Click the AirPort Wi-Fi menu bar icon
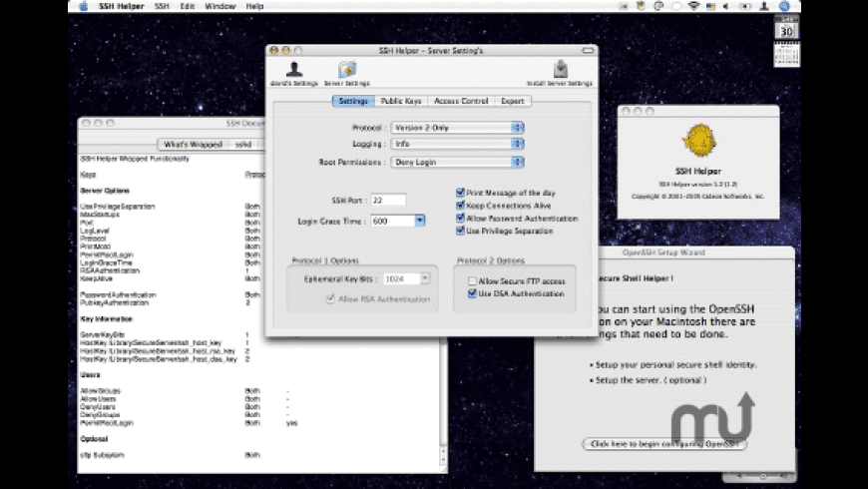This screenshot has width=868, height=489. coord(693,6)
